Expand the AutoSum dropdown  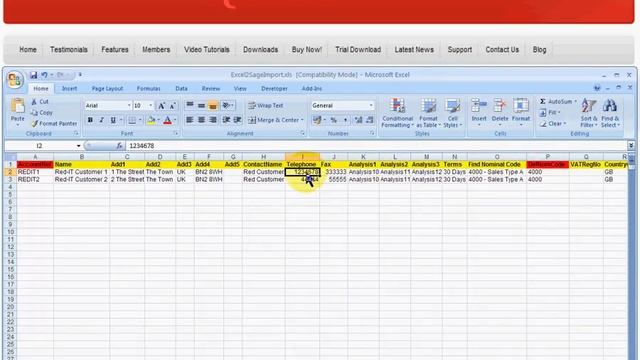point(576,101)
